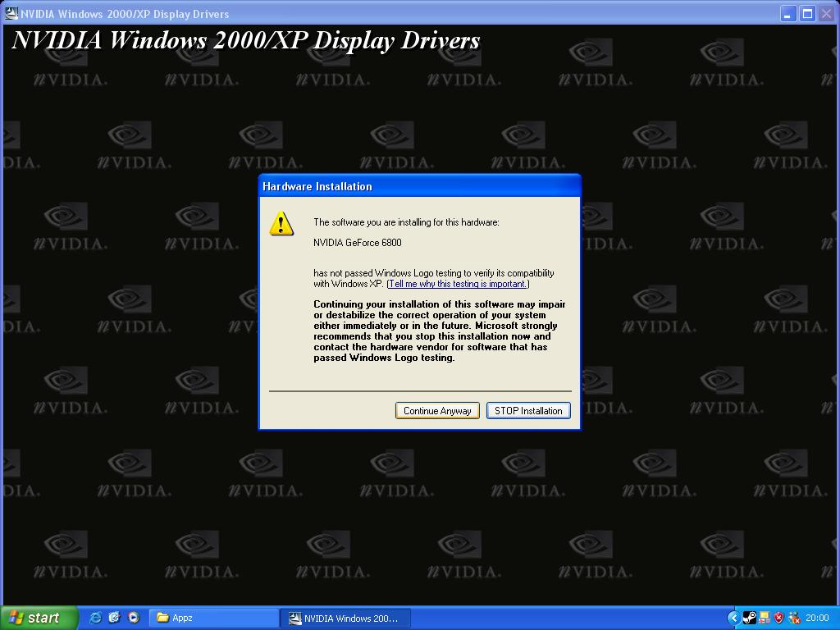Click the bold 'Continuing your installation' warning text
This screenshot has width=840, height=630.
pos(440,331)
